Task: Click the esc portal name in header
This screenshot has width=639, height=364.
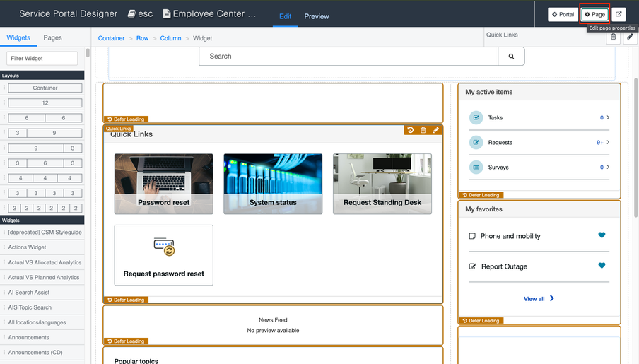Action: 140,13
